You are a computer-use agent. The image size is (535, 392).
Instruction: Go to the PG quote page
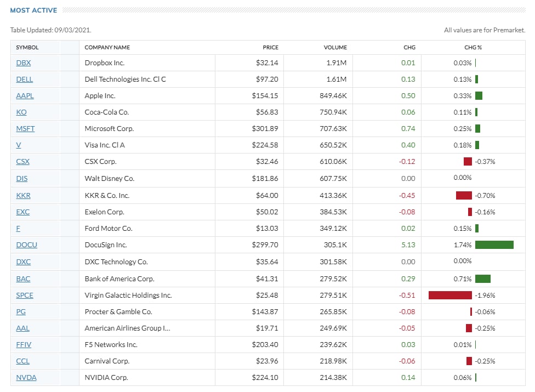pos(21,311)
